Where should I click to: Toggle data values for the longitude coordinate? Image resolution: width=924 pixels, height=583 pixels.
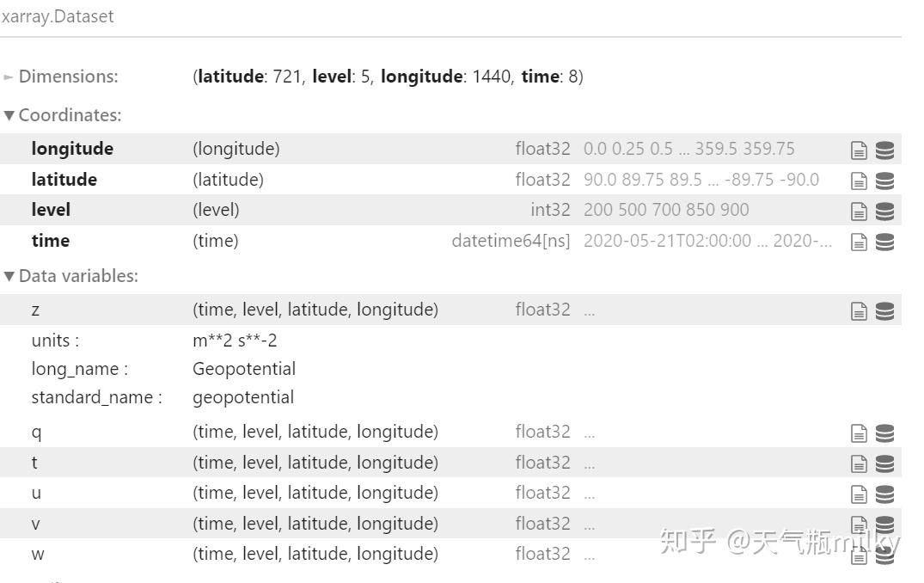point(883,148)
